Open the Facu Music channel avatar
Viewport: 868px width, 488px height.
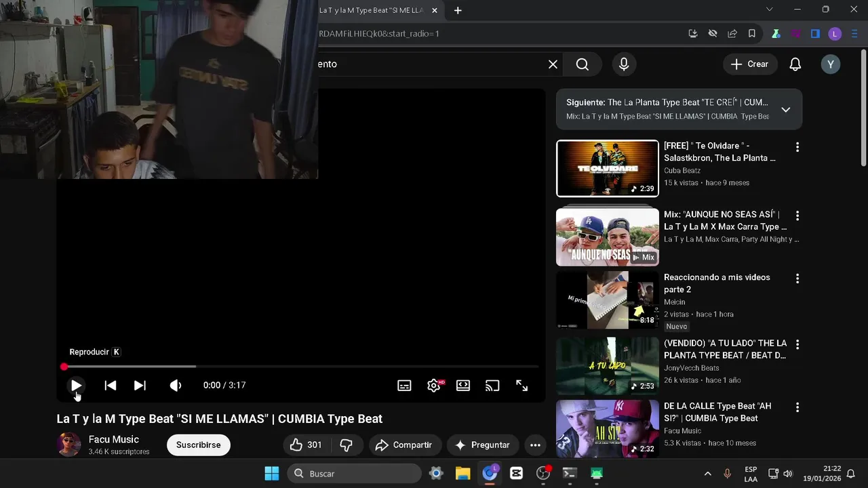point(68,445)
